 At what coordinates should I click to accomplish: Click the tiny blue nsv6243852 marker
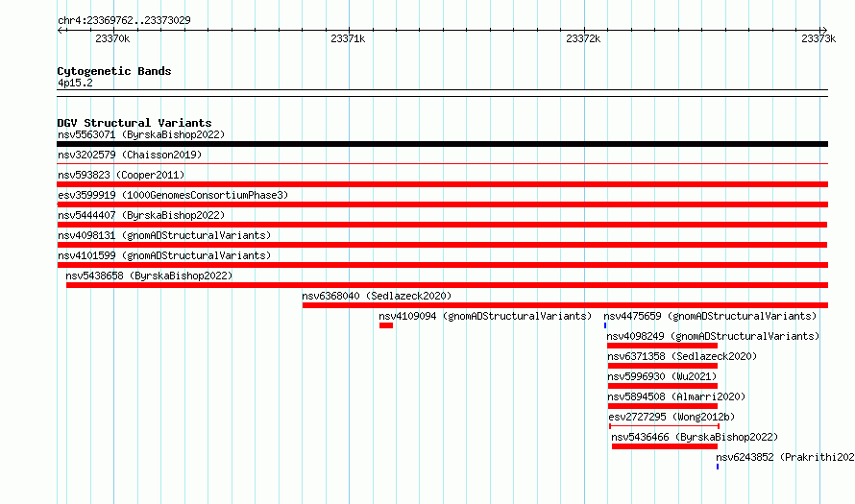718,467
